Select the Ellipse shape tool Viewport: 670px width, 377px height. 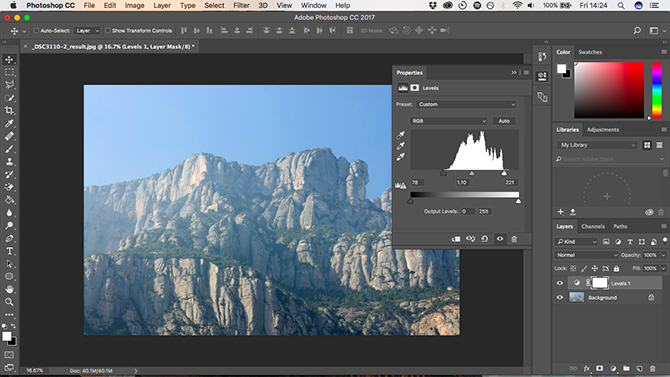[9, 277]
